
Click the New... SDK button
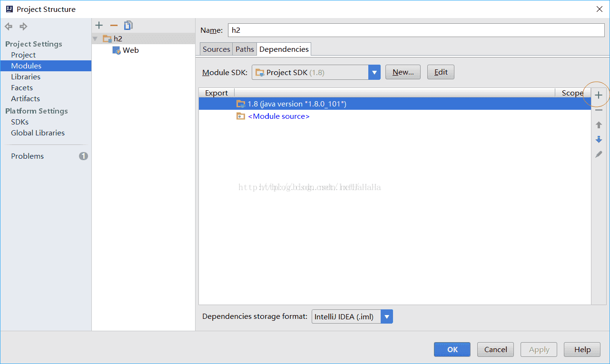tap(403, 72)
